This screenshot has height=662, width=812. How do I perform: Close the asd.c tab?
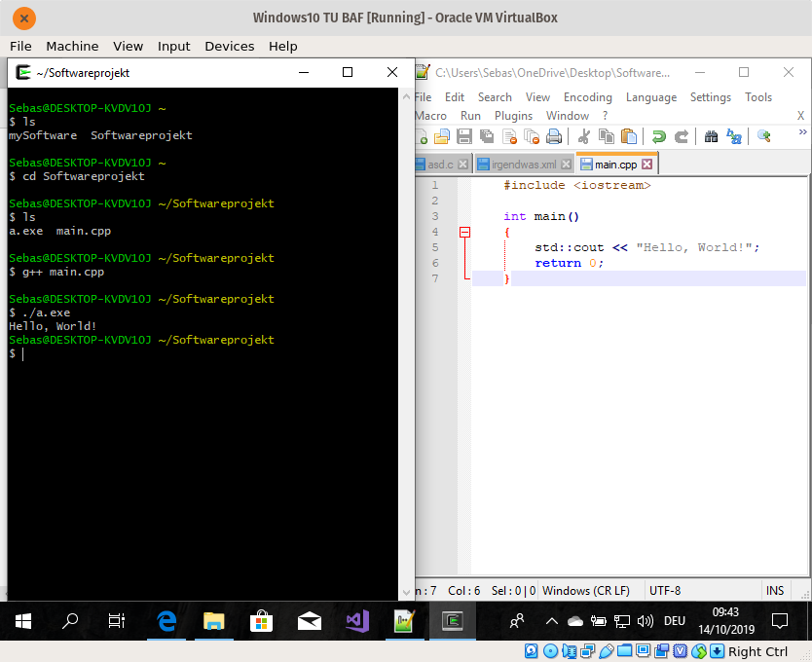pyautogui.click(x=463, y=165)
